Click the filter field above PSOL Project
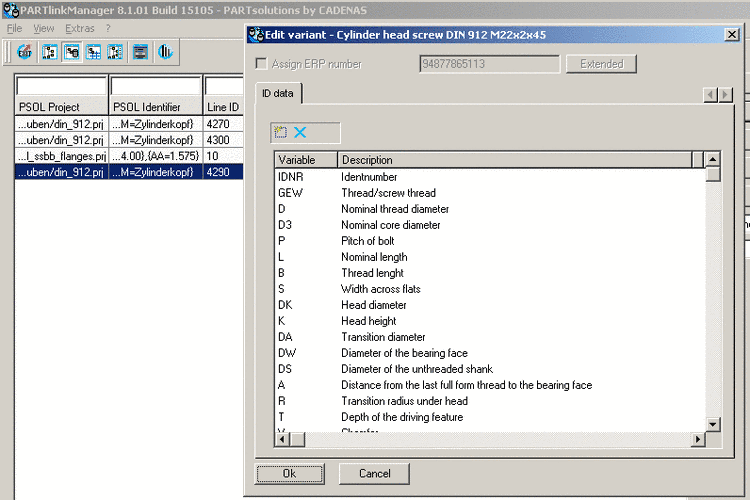The height and width of the screenshot is (500, 750). tap(61, 86)
